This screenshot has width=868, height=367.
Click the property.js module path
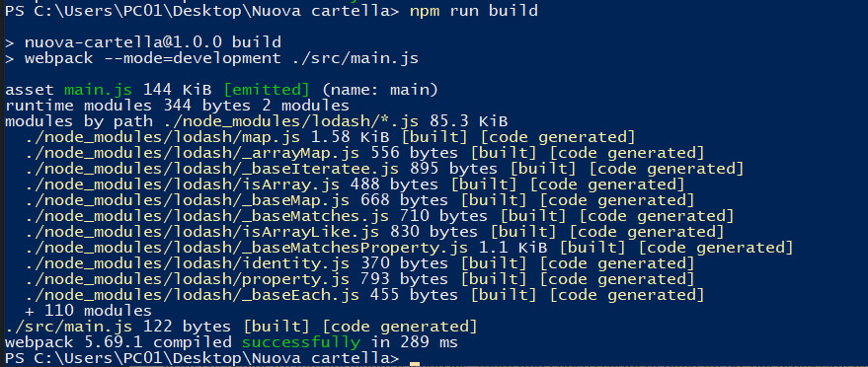(188, 279)
